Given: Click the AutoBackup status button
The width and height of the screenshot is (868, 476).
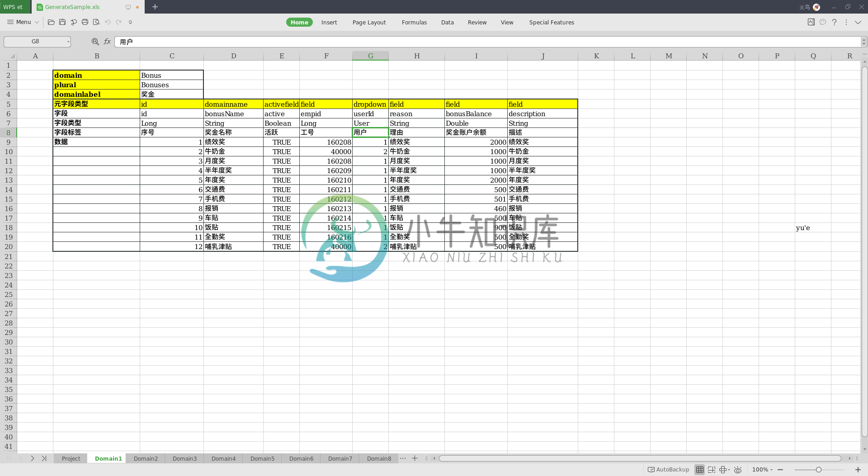Looking at the screenshot, I should 668,470.
